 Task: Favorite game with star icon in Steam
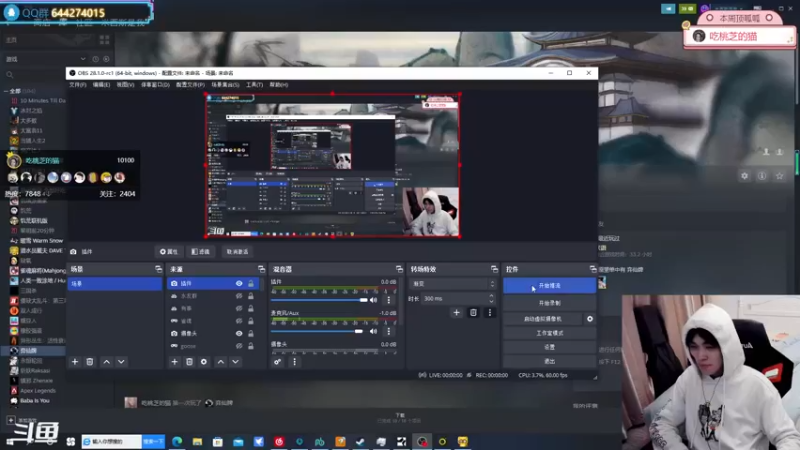[779, 176]
